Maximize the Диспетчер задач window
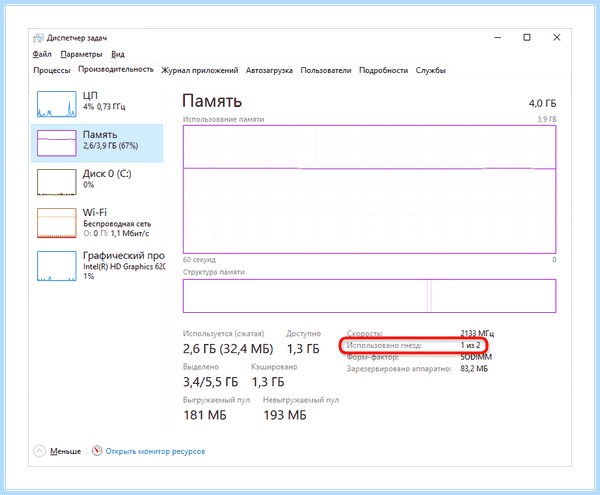600x495 pixels. coord(527,37)
